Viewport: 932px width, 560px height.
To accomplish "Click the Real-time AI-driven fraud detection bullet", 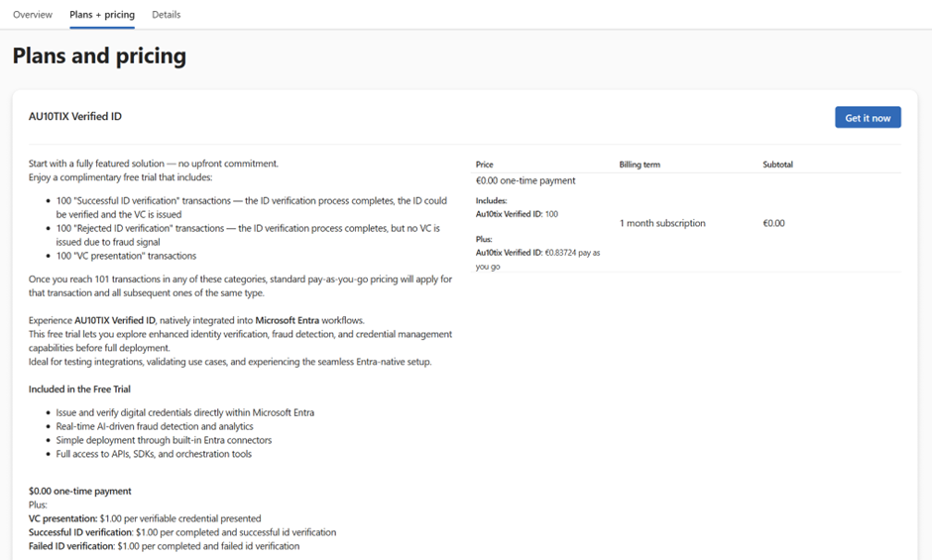I will [x=155, y=426].
